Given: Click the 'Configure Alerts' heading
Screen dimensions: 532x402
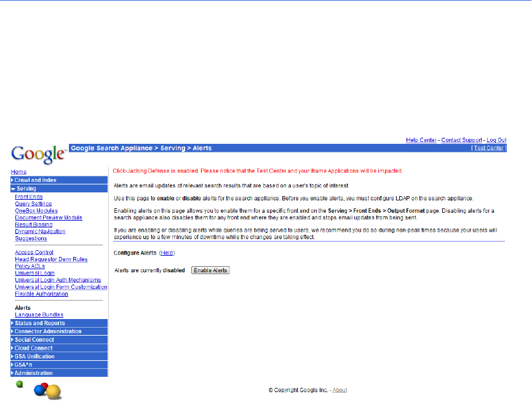Looking at the screenshot, I should pos(135,253).
